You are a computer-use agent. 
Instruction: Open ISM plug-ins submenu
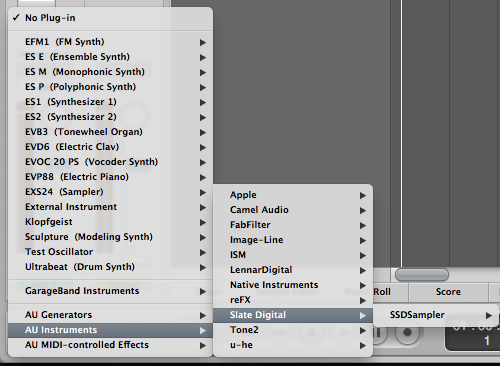(293, 255)
